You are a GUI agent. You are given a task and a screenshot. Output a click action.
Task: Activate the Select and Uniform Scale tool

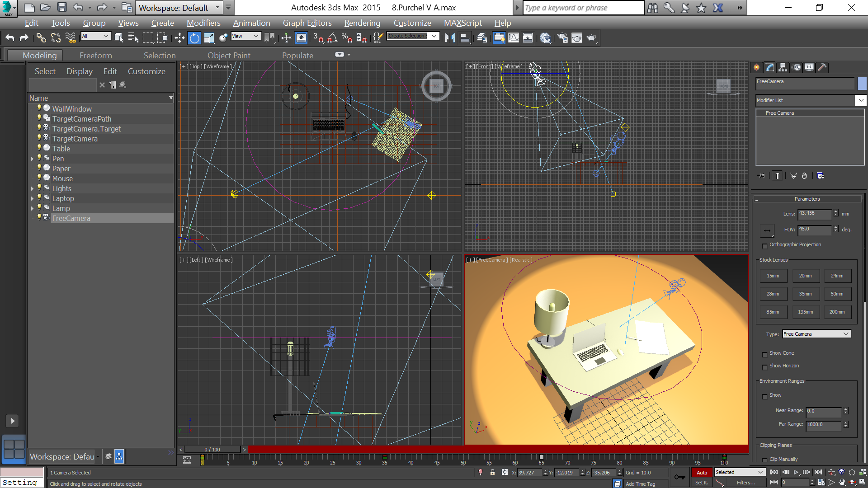pyautogui.click(x=209, y=38)
